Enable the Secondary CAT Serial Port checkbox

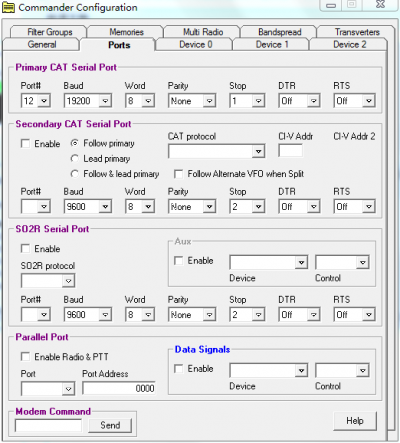25,144
